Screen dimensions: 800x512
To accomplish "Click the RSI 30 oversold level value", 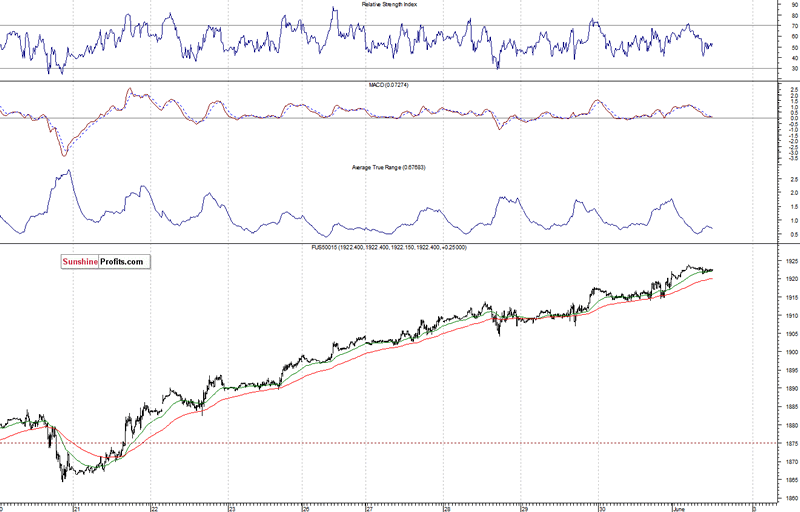I will tap(794, 69).
